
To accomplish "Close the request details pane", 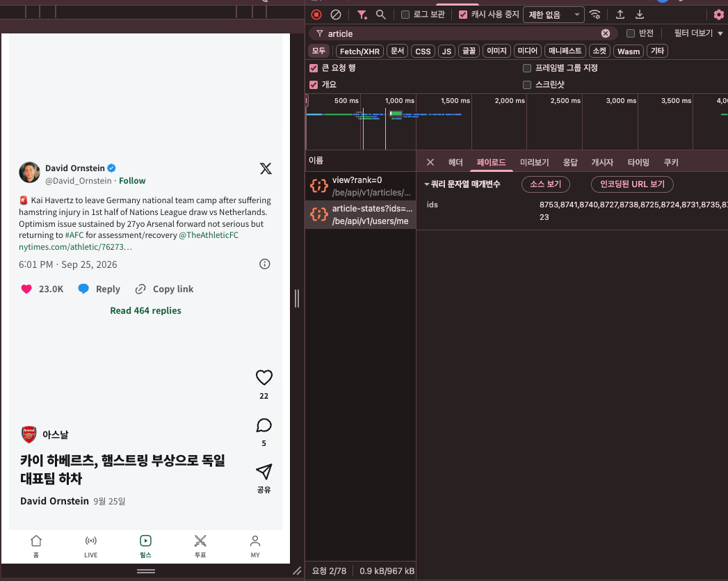I will [430, 162].
